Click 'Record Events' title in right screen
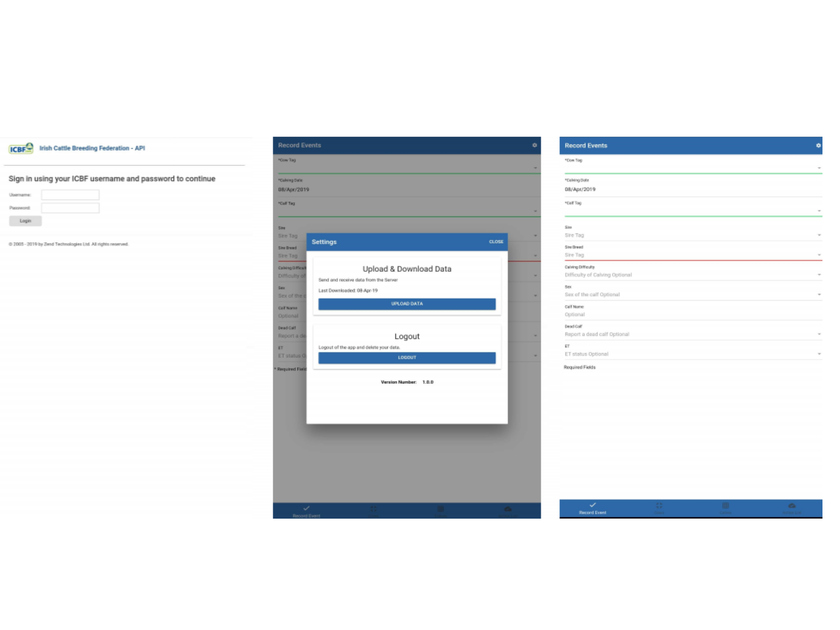Viewport: 840px width, 630px height. (x=585, y=146)
